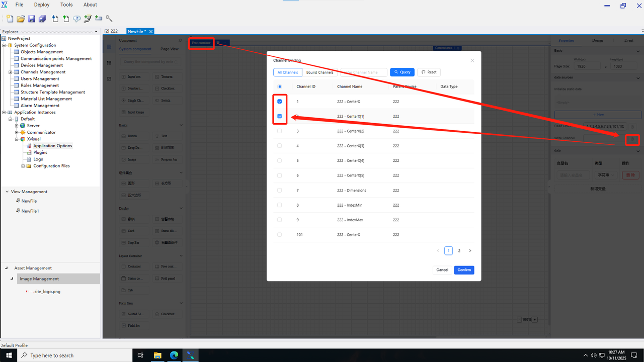The image size is (644, 362).
Task: Click the question-bubble help toolbar icon
Action: pyautogui.click(x=77, y=19)
